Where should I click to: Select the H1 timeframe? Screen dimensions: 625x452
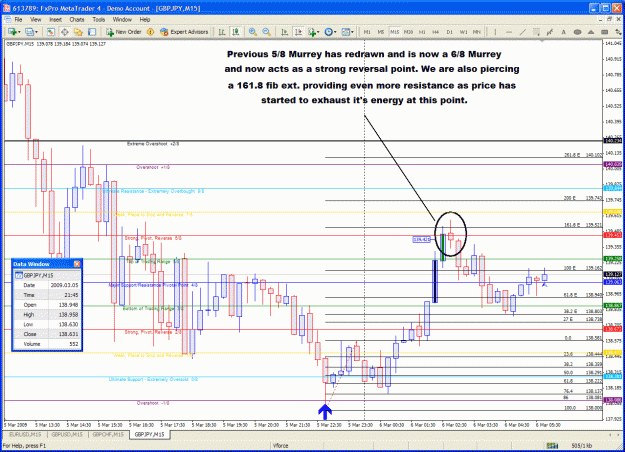422,32
